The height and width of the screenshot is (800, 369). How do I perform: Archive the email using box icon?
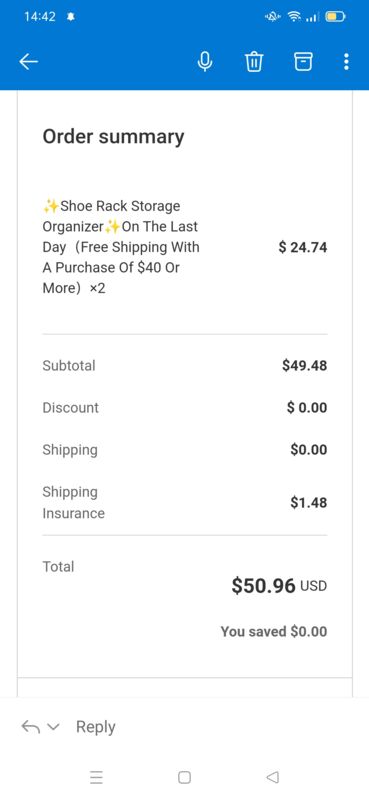[303, 62]
